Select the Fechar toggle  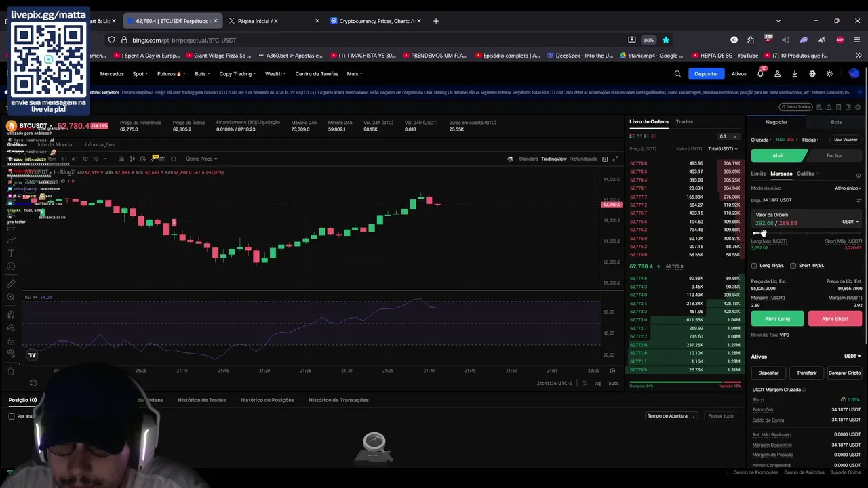click(835, 156)
